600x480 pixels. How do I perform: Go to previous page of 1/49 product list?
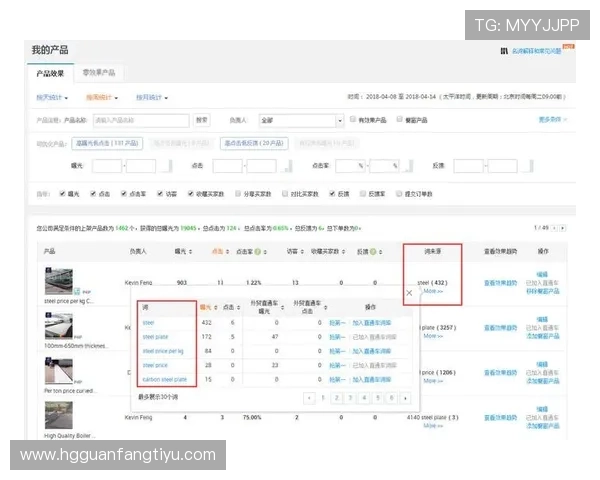[x=554, y=228]
